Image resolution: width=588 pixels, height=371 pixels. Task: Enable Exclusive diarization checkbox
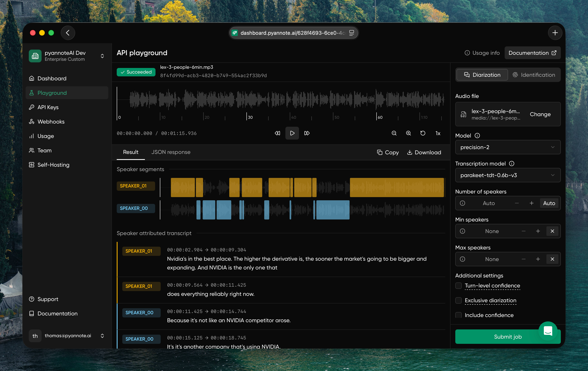458,300
